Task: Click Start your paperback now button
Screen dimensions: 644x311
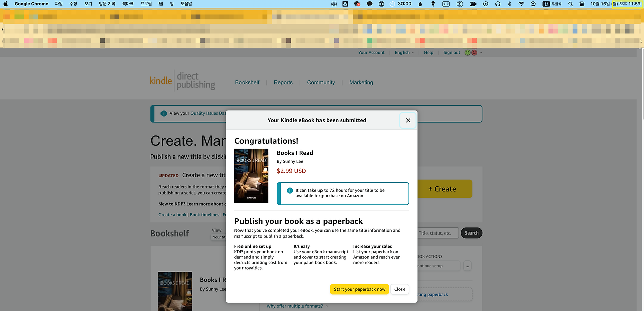Action: pyautogui.click(x=360, y=289)
